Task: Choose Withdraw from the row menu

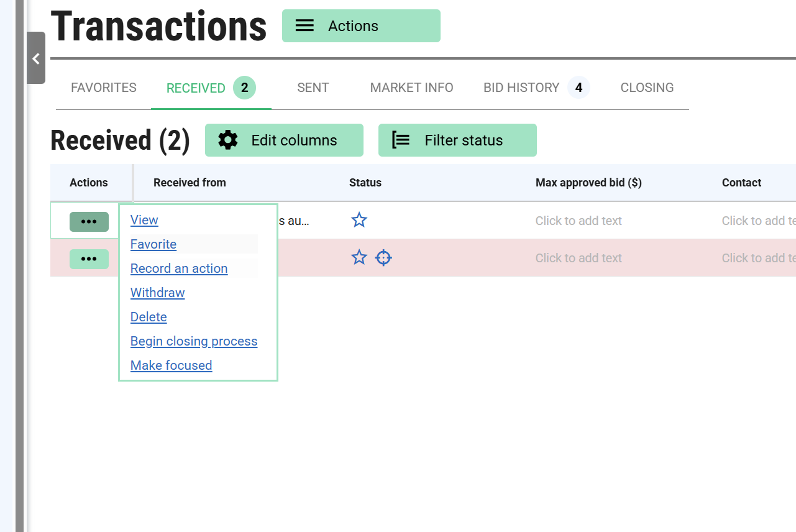Action: [157, 293]
